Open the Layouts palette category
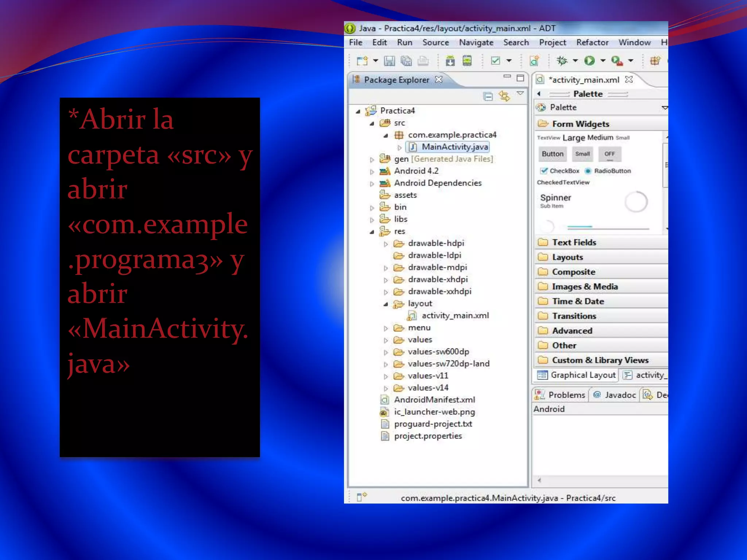Image resolution: width=747 pixels, height=560 pixels. [601, 257]
